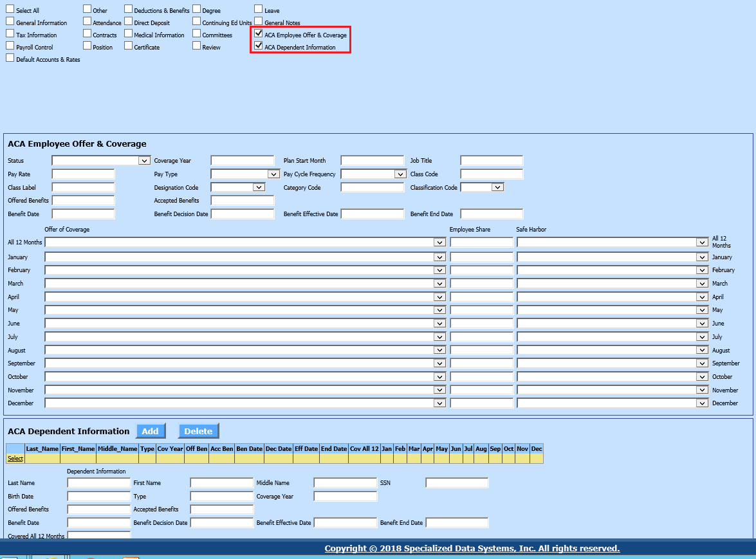Image resolution: width=756 pixels, height=559 pixels.
Task: Enable the Payroll Control checkbox
Action: coord(10,46)
